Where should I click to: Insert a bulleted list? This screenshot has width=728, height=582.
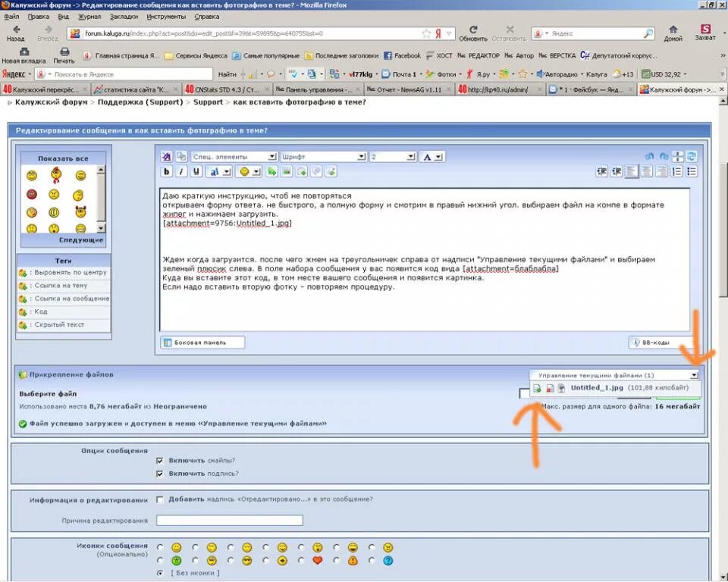coord(692,172)
